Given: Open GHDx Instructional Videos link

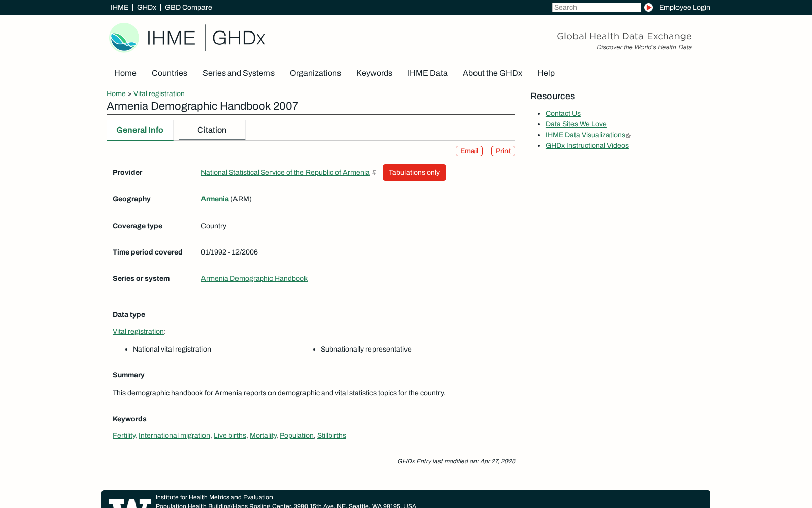Looking at the screenshot, I should pyautogui.click(x=587, y=145).
